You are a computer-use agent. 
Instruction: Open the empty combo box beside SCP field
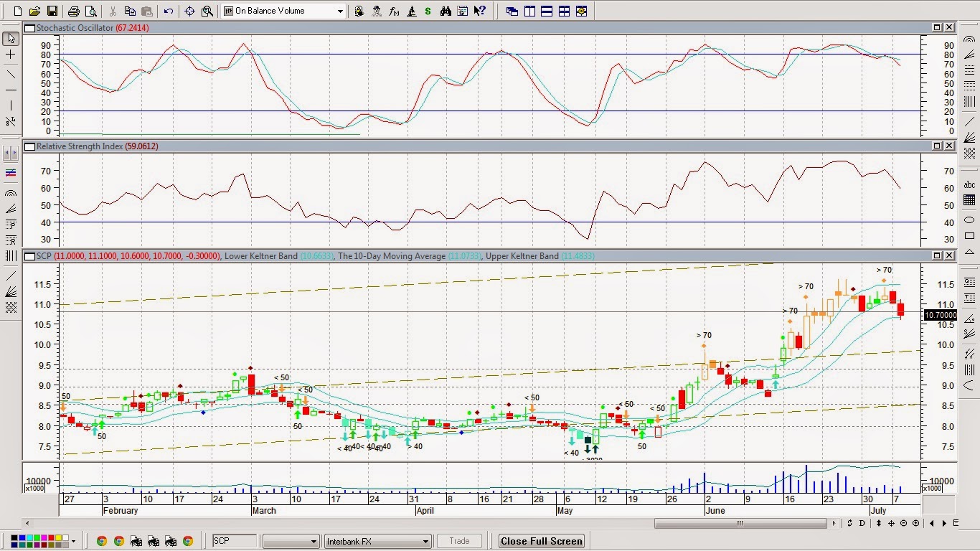tap(291, 541)
